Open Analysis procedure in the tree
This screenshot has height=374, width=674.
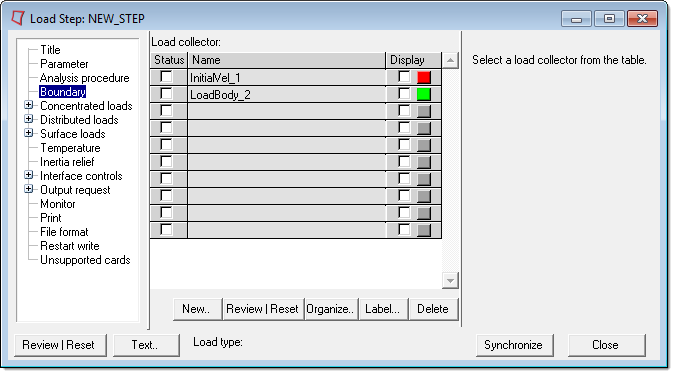[84, 78]
